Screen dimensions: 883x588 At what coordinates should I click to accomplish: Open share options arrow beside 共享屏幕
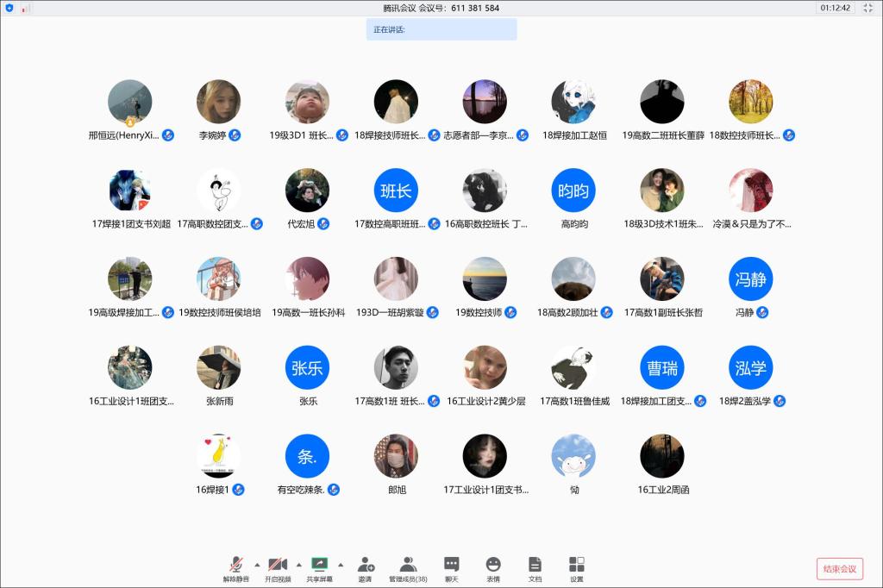pos(341,565)
